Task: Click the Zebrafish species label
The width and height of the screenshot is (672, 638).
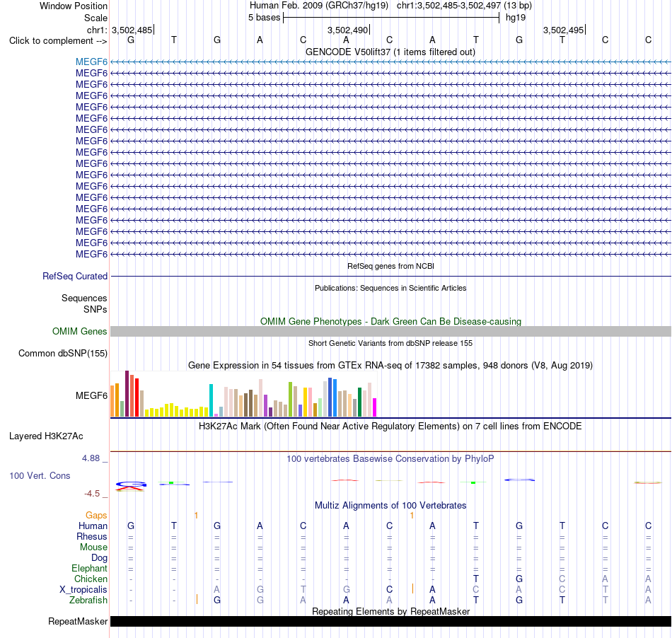Action: click(x=88, y=601)
